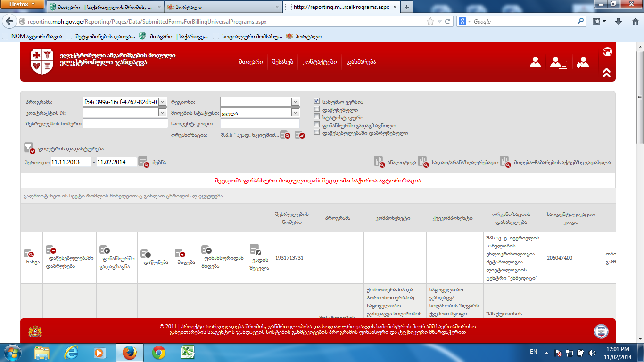The image size is (644, 362).
Task: Click the შესრულების ნომერი input field
Action: [x=125, y=123]
